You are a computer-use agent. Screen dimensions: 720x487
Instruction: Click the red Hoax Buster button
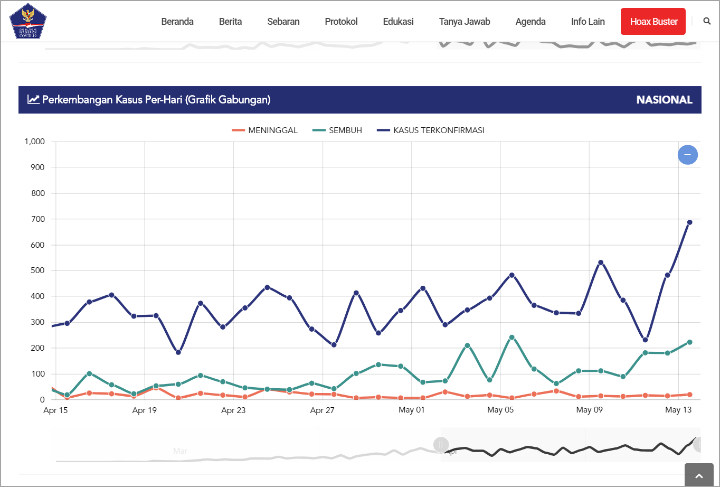pos(653,21)
